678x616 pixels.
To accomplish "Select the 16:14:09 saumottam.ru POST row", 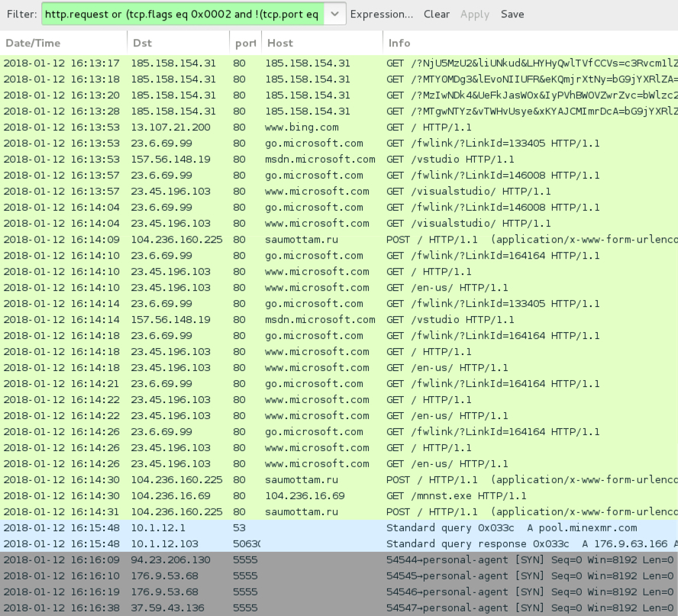I will click(339, 239).
